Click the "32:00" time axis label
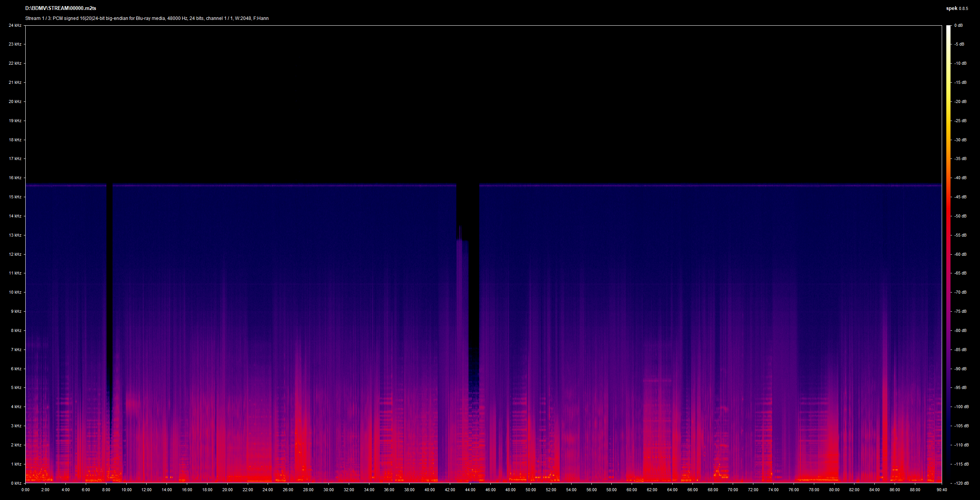The height and width of the screenshot is (500, 980). pos(349,490)
